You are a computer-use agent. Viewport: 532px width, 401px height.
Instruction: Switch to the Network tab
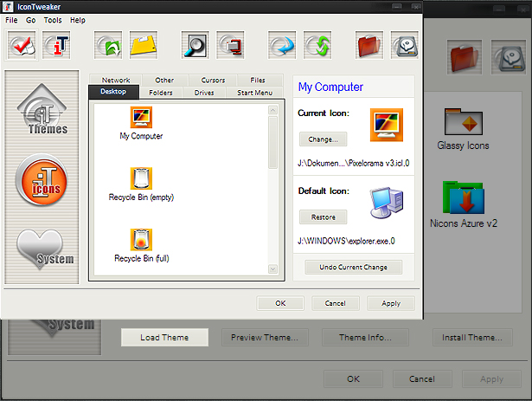[116, 80]
